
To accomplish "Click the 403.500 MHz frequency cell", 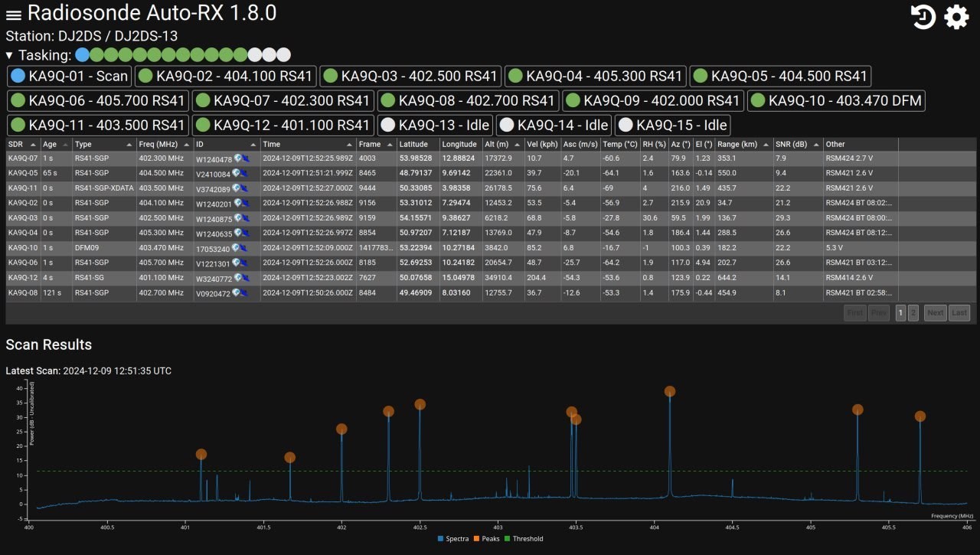I will (165, 188).
